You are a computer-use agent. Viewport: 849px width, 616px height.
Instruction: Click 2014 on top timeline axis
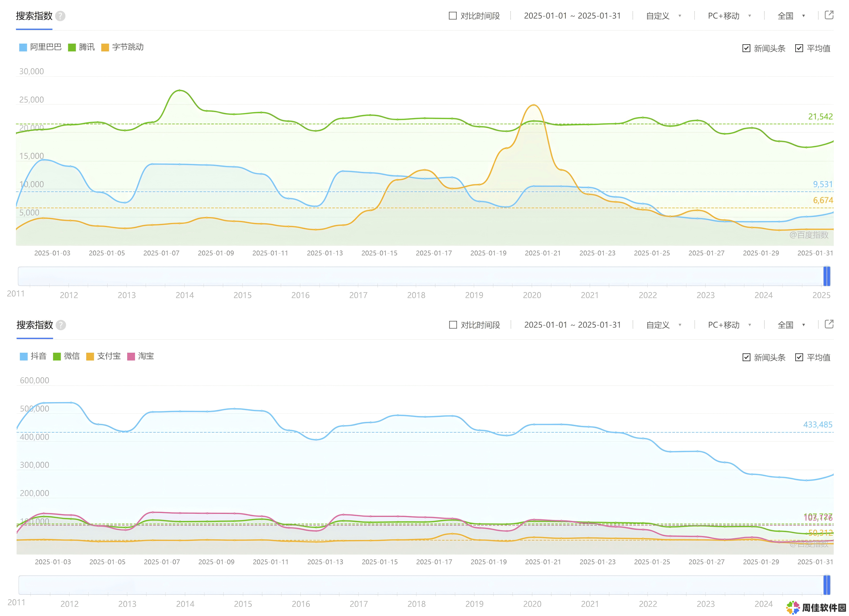185,295
